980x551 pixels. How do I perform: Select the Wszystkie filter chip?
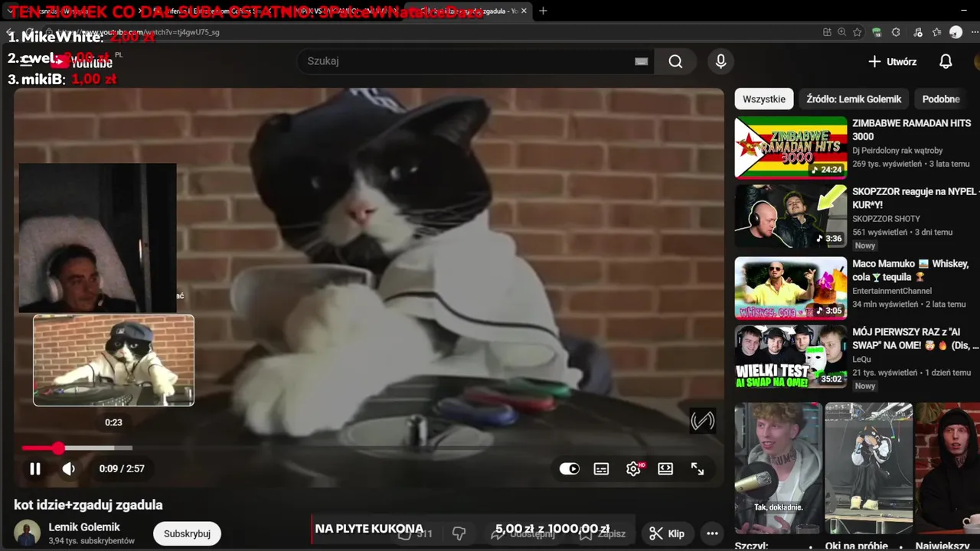click(x=764, y=99)
